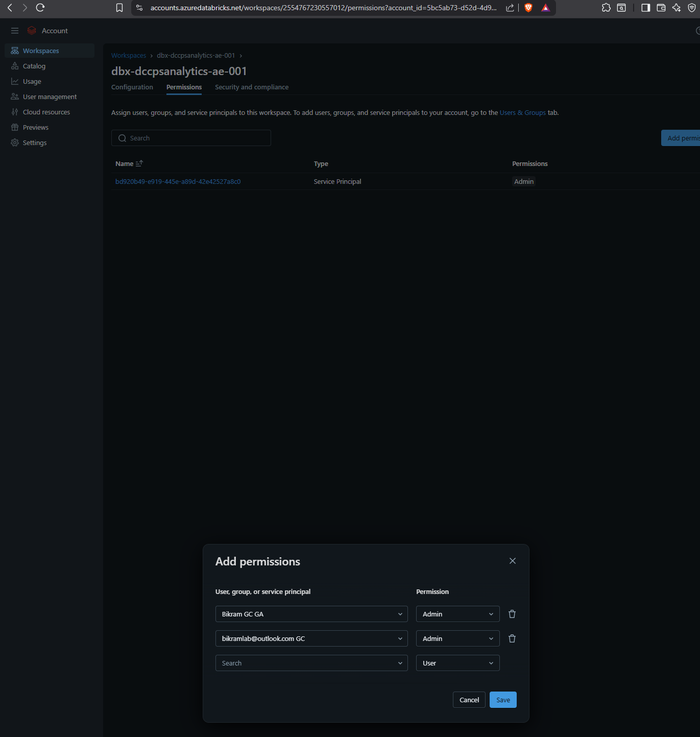Click the Users & Groups link
The height and width of the screenshot is (737, 700).
(x=522, y=112)
